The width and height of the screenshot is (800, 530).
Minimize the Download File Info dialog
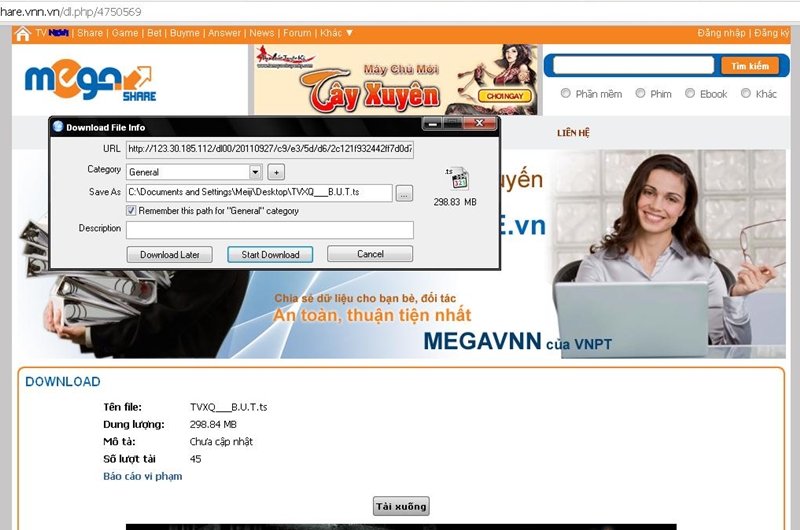(432, 123)
